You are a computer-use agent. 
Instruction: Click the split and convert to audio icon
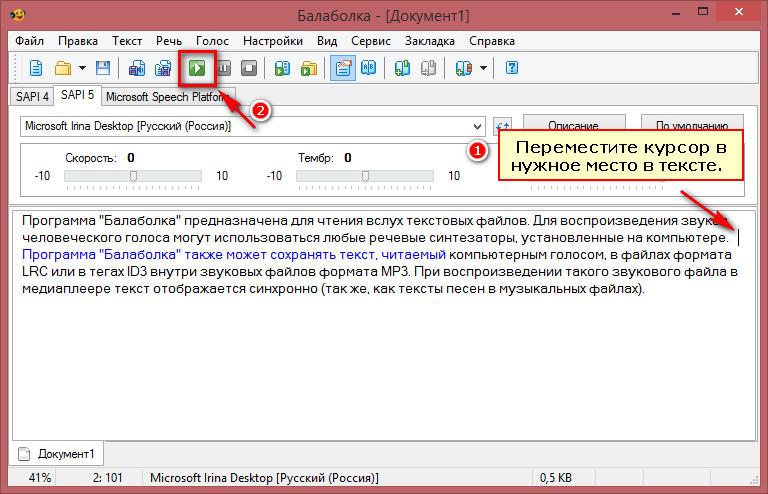pyautogui.click(x=163, y=68)
